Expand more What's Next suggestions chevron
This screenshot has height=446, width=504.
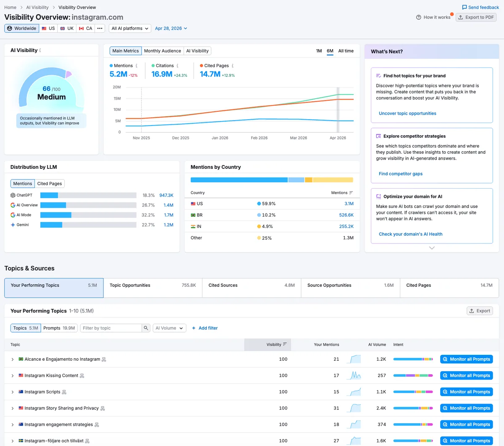tap(432, 248)
